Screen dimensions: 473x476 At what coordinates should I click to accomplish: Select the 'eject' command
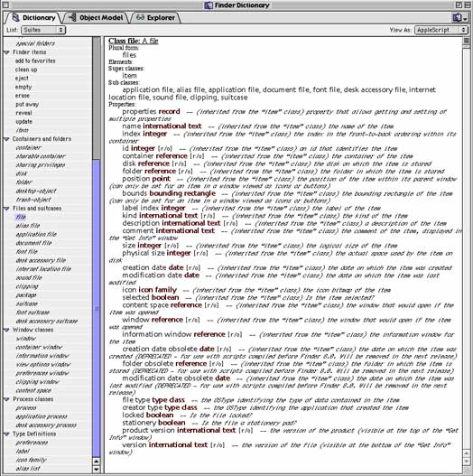[22, 79]
